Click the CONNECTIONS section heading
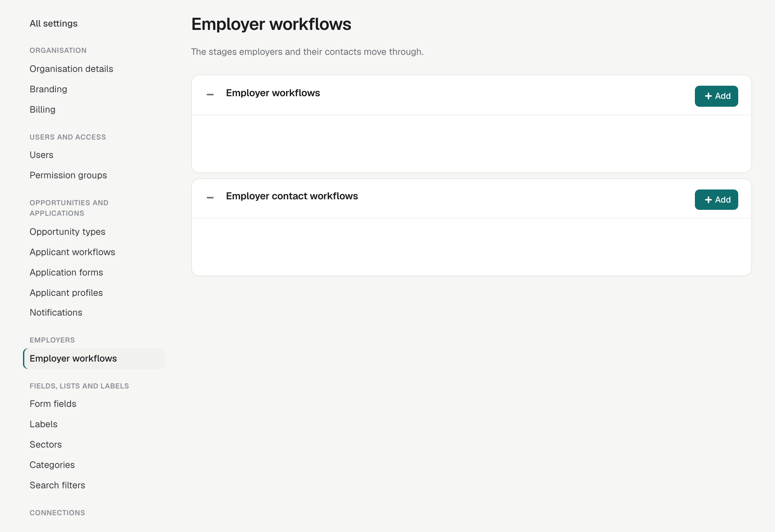Image resolution: width=775 pixels, height=532 pixels. [x=57, y=513]
